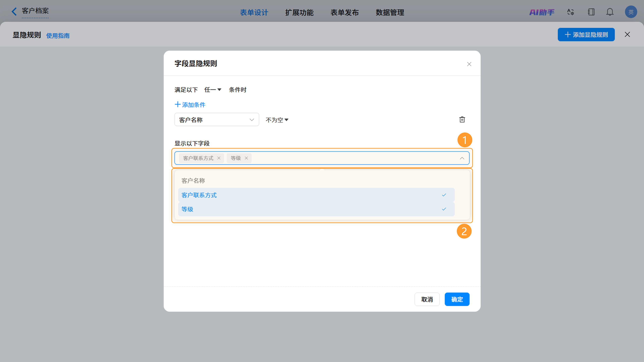The width and height of the screenshot is (644, 362).
Task: Remove the 等级 tag
Action: coord(246,158)
